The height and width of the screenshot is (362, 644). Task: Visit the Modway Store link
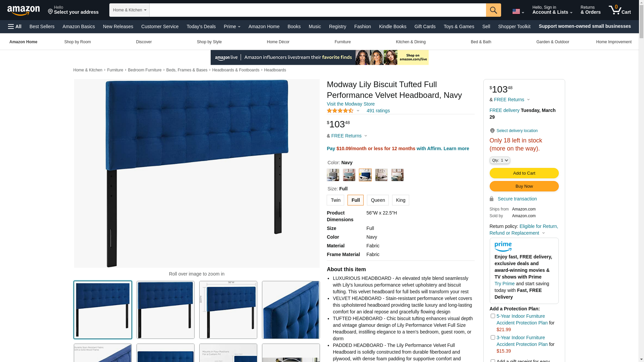coord(351,104)
